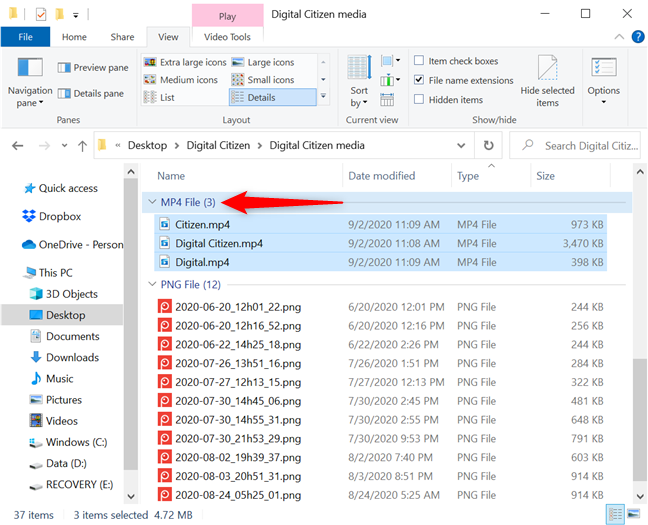Switch to details view in status bar
Screen dimensions: 648x525
(x=615, y=514)
